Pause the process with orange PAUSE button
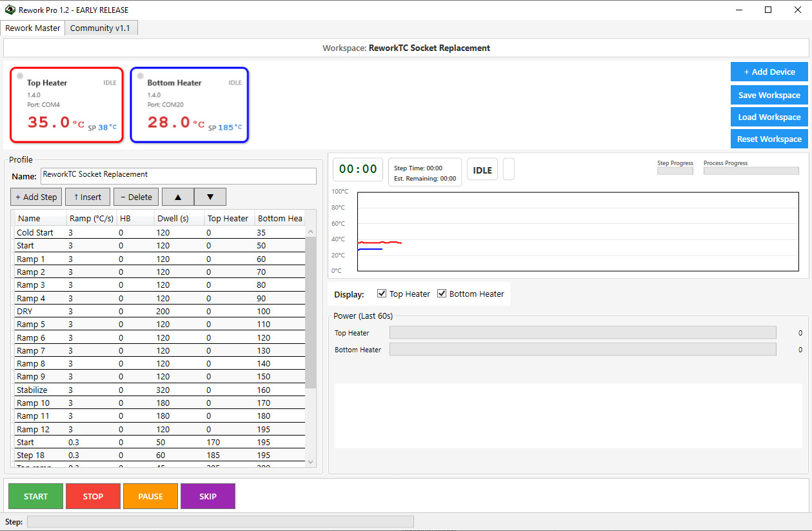Screen dimensions: 812x531 click(x=150, y=496)
